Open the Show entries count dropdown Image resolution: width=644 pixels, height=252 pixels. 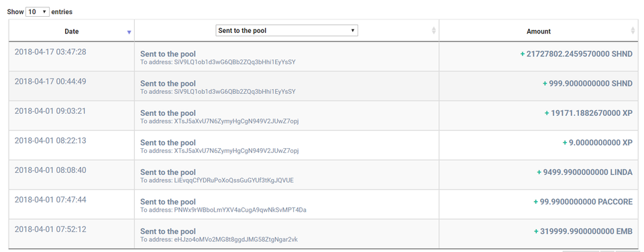click(38, 12)
